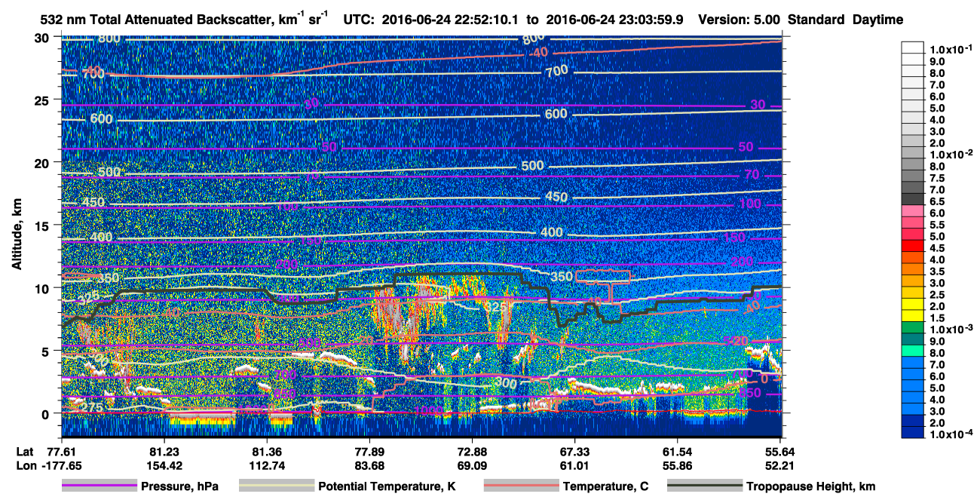Click the salmon Temperature legend line sample
Image resolution: width=980 pixels, height=503 pixels.
[521, 486]
